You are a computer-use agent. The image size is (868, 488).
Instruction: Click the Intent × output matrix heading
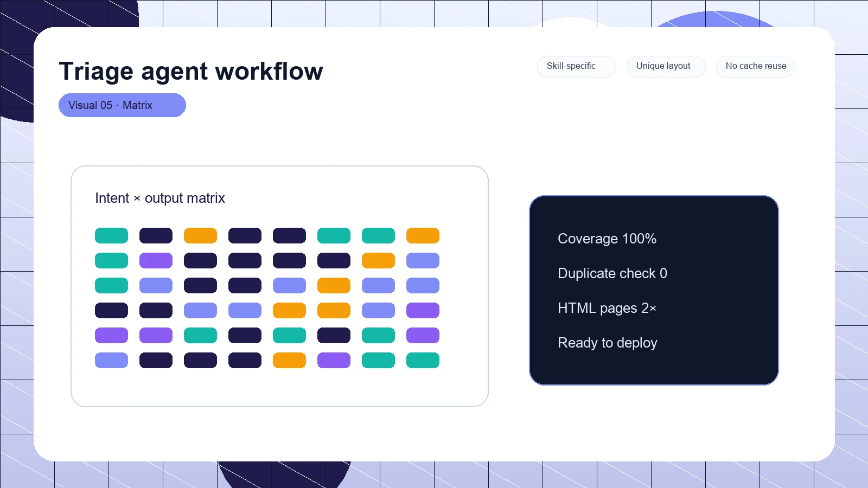click(x=160, y=198)
